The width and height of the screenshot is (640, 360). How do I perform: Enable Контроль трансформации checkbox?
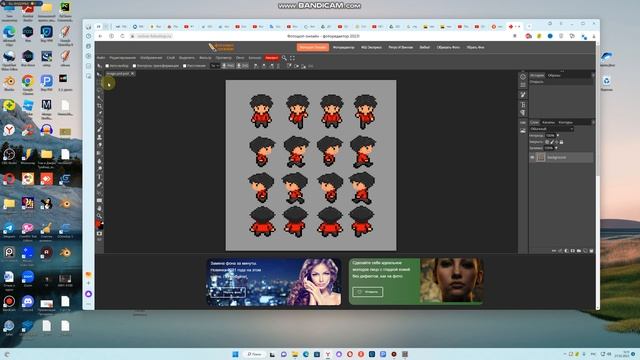[134, 66]
